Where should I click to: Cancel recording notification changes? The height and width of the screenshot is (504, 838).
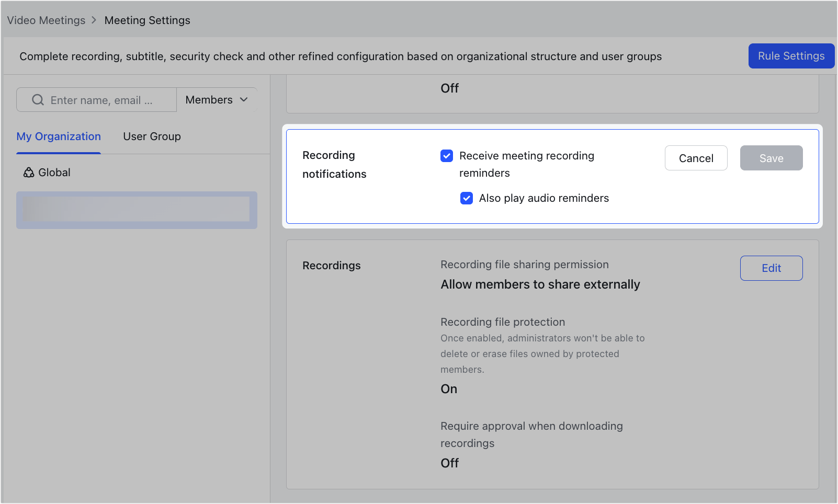click(696, 158)
